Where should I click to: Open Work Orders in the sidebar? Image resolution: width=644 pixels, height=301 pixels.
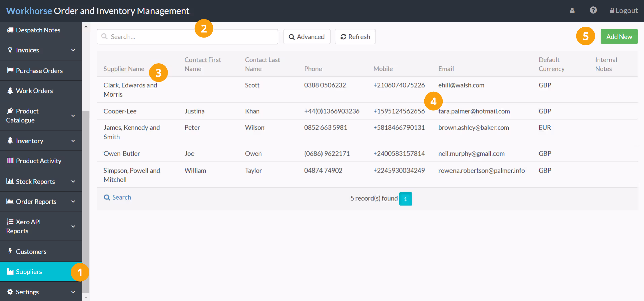click(x=41, y=91)
